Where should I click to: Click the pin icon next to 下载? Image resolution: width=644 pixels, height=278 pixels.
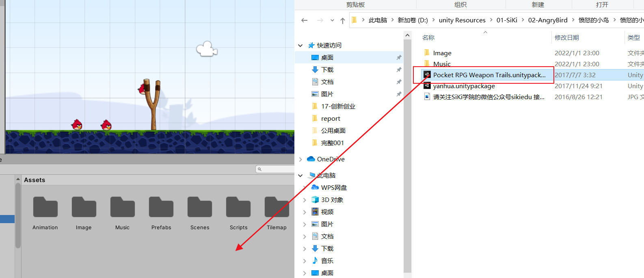(399, 70)
